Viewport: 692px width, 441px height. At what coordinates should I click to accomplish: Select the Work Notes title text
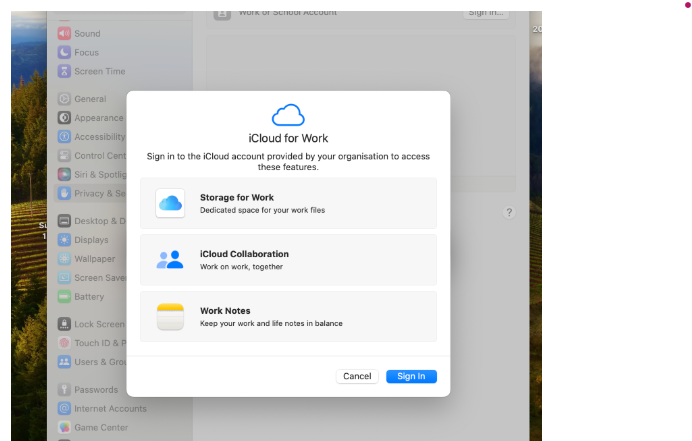(x=225, y=311)
